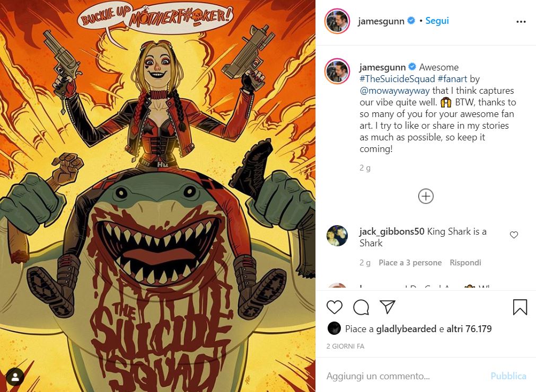Save post with the bookmark icon
This screenshot has width=536, height=392.
point(520,307)
